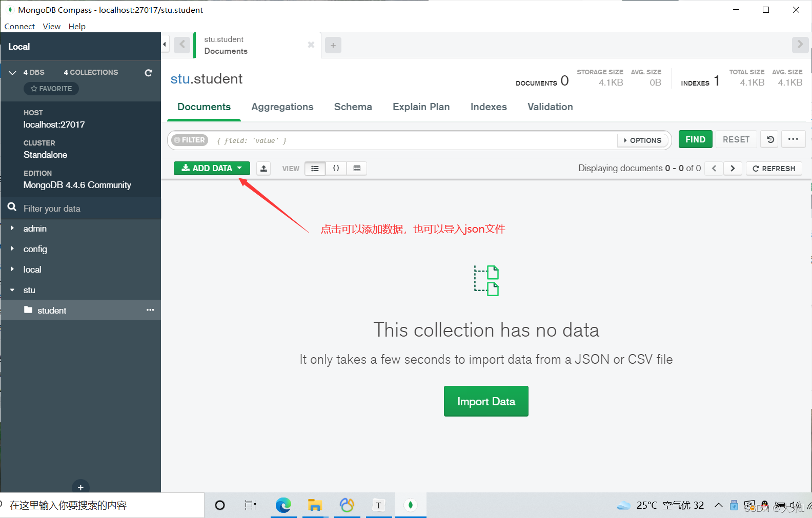Open the Aggregations tab
Image resolution: width=812 pixels, height=518 pixels.
click(282, 107)
